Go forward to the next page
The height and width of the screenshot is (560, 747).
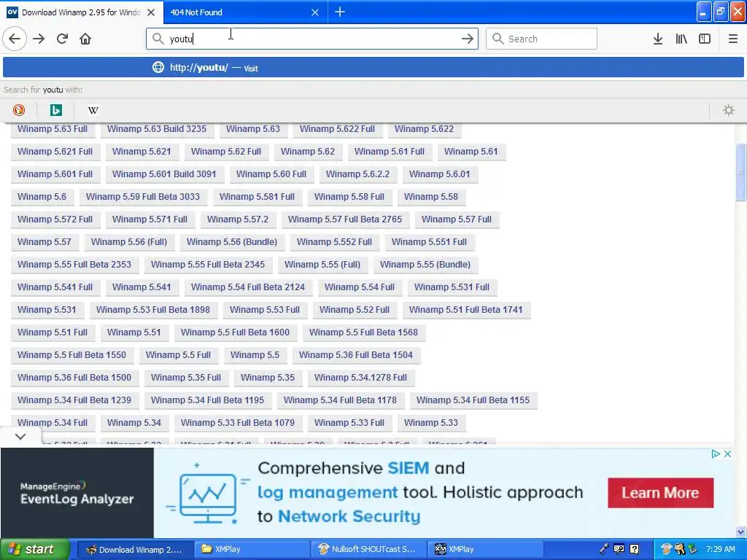[39, 39]
